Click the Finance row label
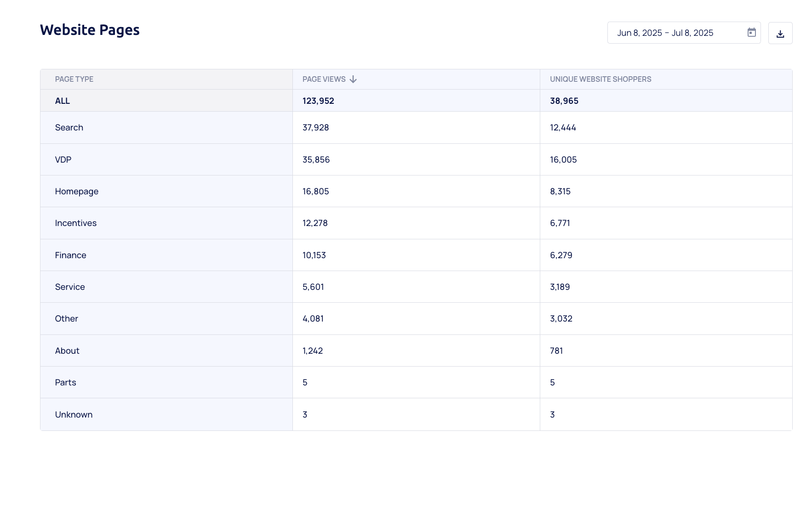812x509 pixels. tap(70, 255)
